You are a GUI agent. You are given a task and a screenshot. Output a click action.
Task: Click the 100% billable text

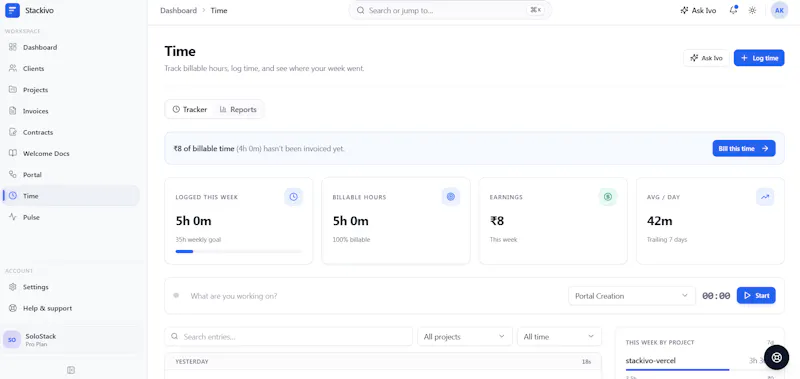351,239
